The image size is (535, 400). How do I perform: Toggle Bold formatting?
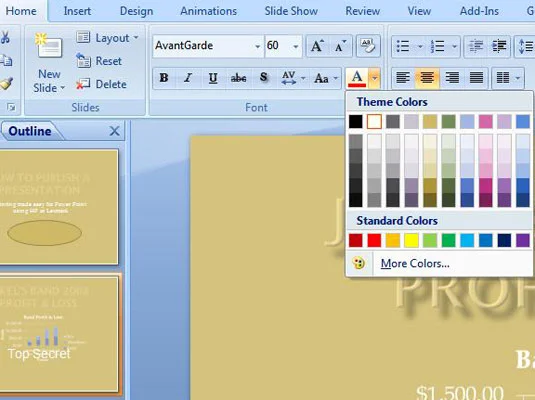[164, 78]
